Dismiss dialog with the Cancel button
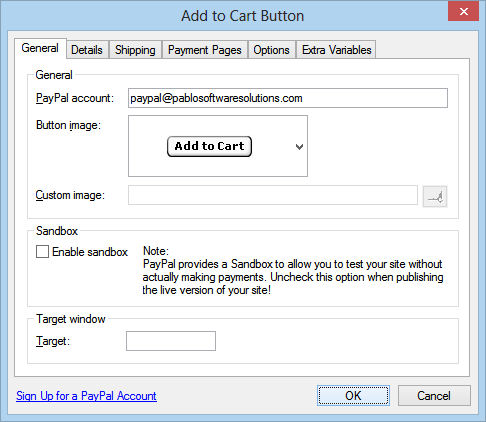 pos(434,396)
